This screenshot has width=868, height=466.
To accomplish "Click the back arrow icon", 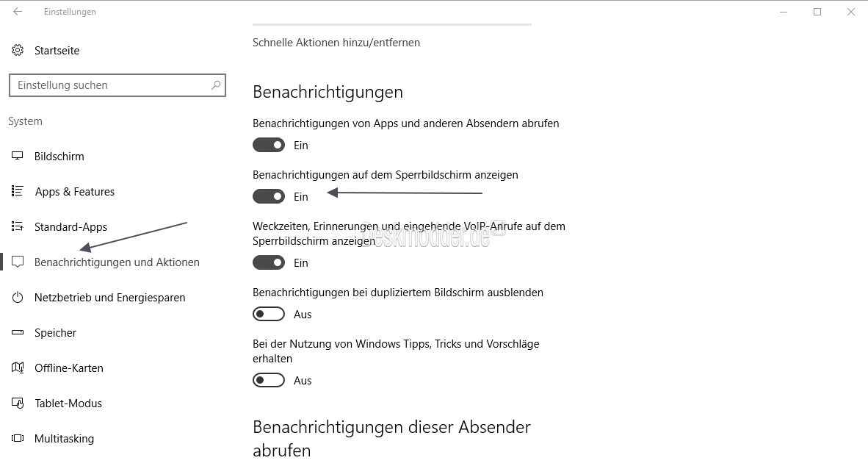I will point(18,12).
